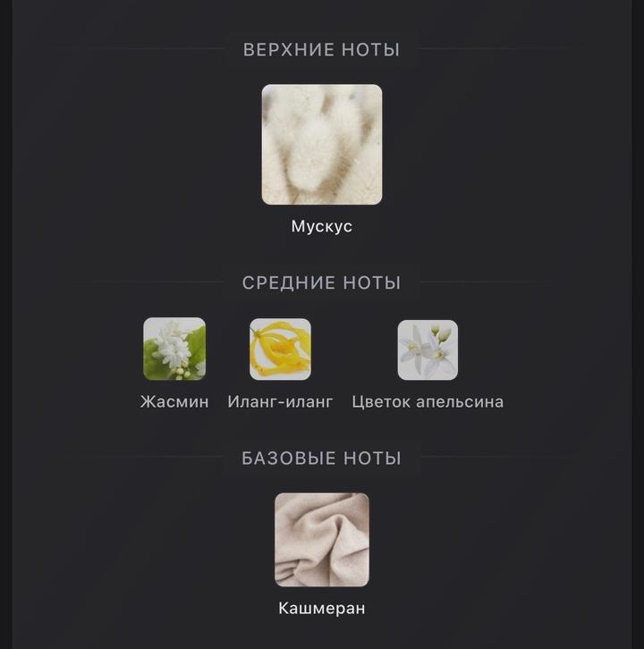Choose the base note crumpled cashmere picture

point(322,540)
